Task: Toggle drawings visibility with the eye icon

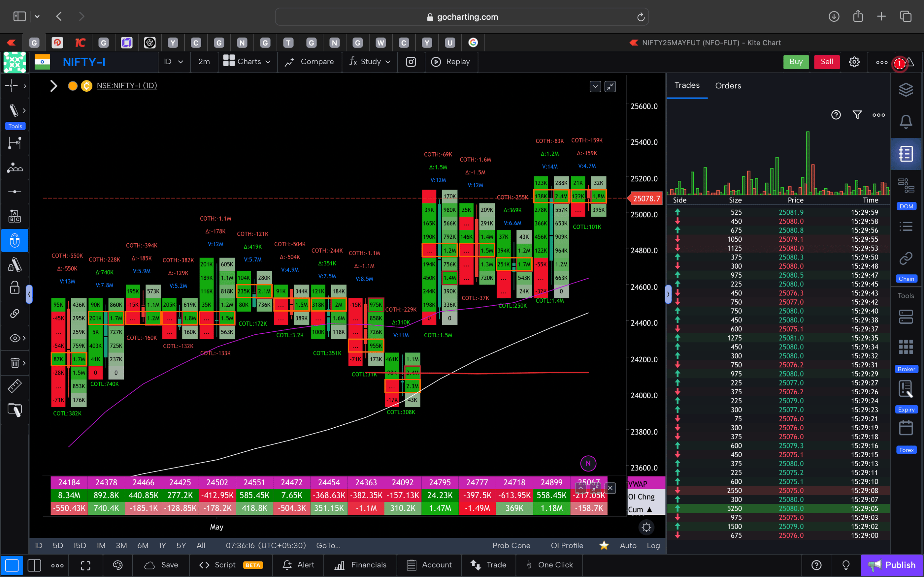Action: pyautogui.click(x=14, y=338)
